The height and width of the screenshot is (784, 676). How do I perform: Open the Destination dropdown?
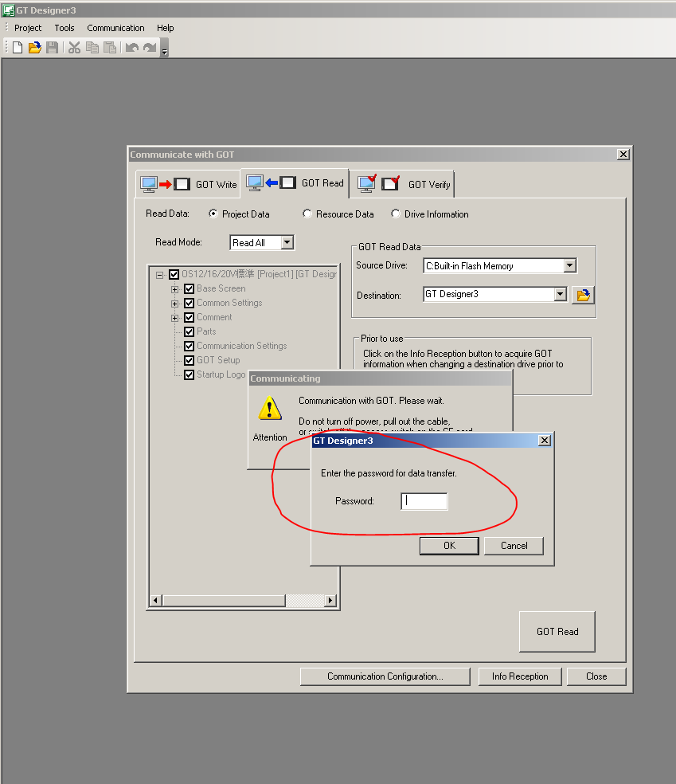point(560,294)
